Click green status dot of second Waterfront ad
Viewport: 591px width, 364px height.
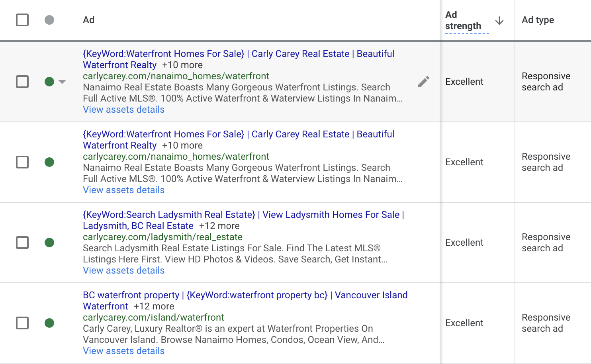coord(49,162)
